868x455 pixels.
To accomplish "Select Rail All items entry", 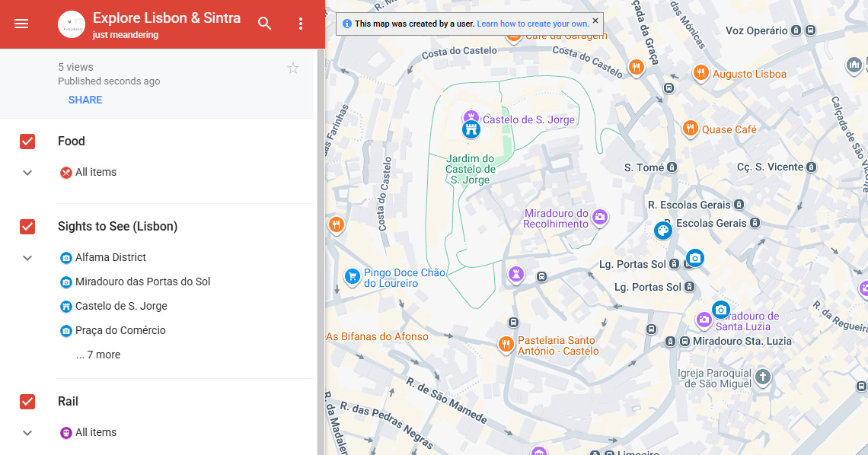I will pos(96,432).
